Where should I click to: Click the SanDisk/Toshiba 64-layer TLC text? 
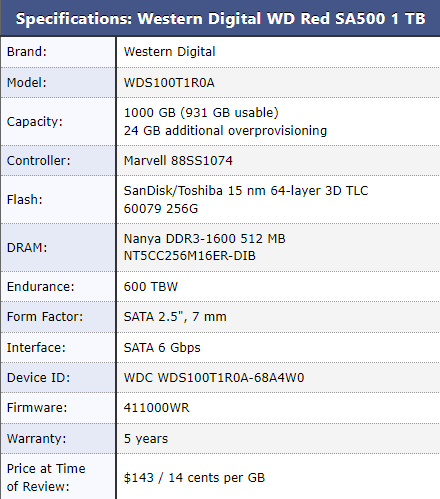pyautogui.click(x=246, y=191)
